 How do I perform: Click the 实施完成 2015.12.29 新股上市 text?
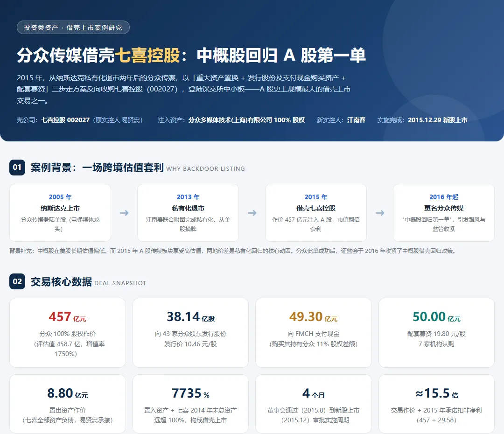tap(422, 120)
